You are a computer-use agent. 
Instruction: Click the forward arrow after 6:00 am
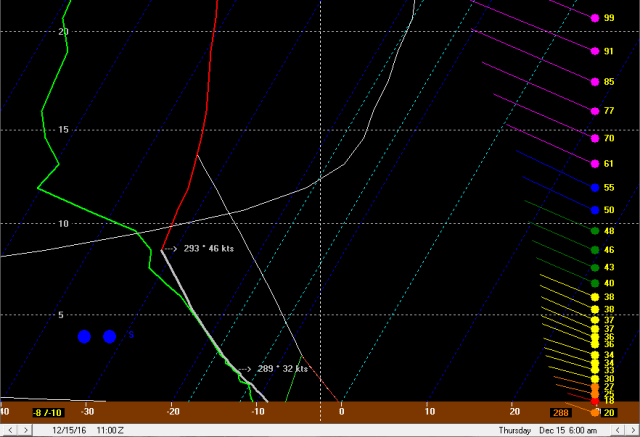[633, 430]
